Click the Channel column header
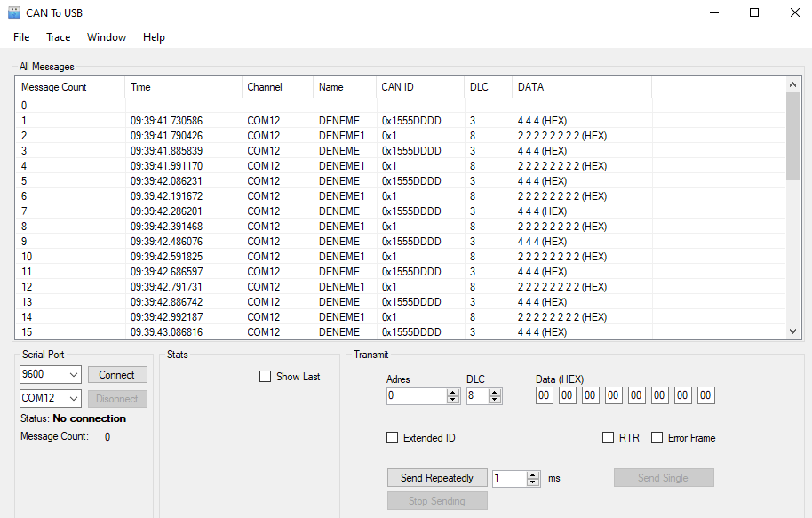Viewport: 812px width, 518px height. (x=277, y=87)
